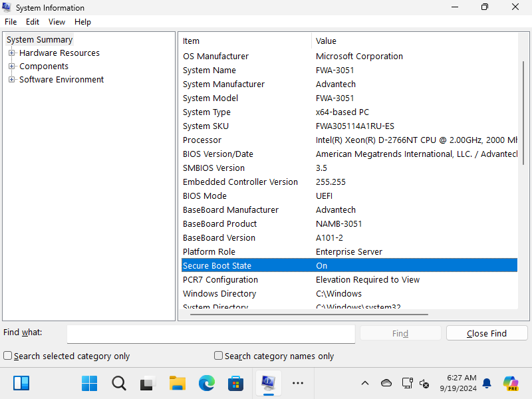Open Copilot preview from the taskbar
Image resolution: width=532 pixels, height=399 pixels.
click(x=511, y=384)
